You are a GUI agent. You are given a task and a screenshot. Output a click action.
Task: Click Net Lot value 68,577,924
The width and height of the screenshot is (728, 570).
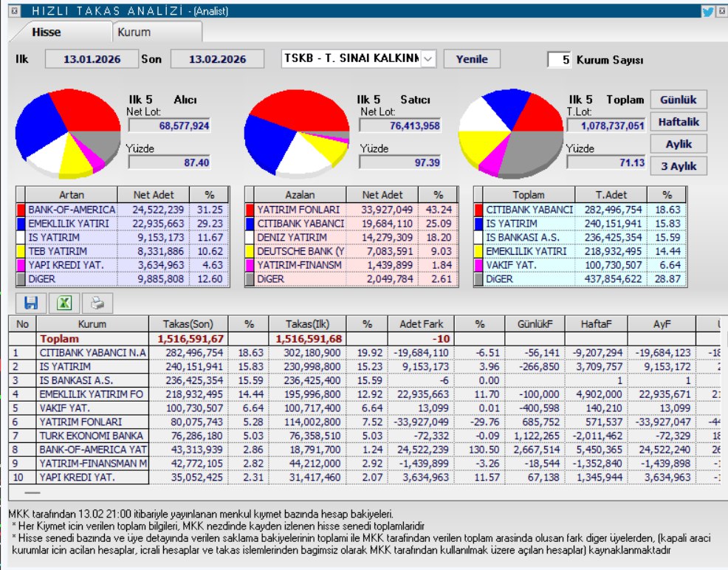pos(170,126)
